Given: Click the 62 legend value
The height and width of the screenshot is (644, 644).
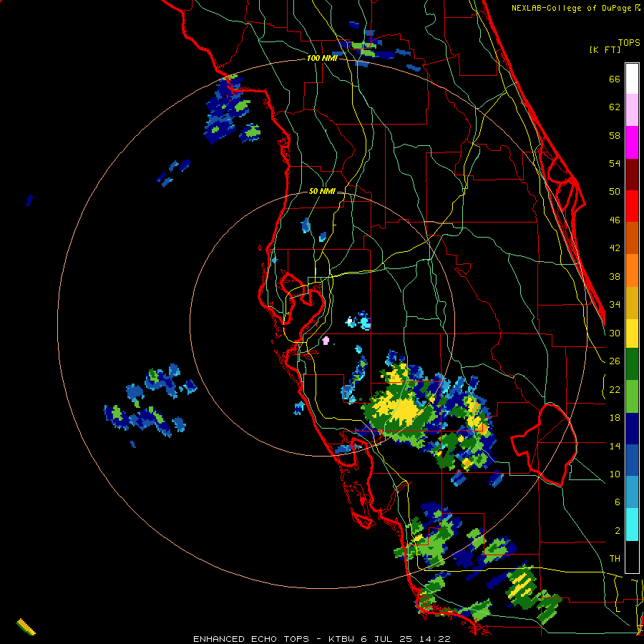Looking at the screenshot, I should pyautogui.click(x=615, y=107).
